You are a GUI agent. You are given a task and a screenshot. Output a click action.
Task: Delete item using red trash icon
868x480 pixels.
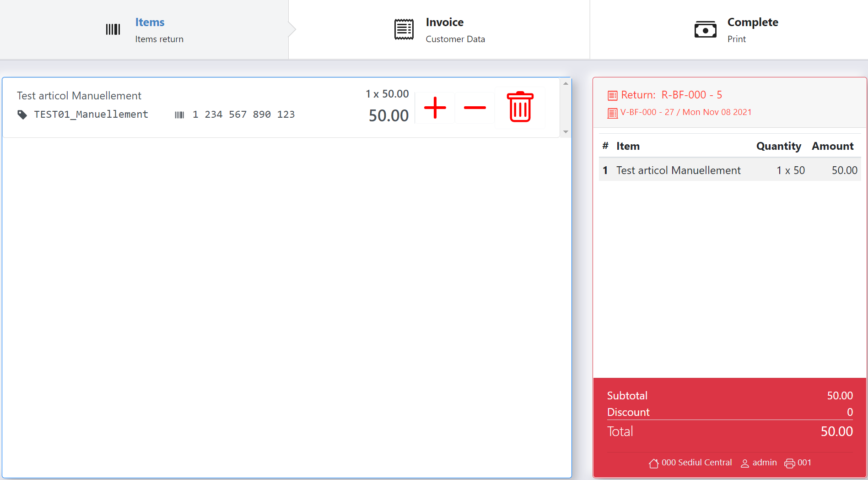coord(520,107)
